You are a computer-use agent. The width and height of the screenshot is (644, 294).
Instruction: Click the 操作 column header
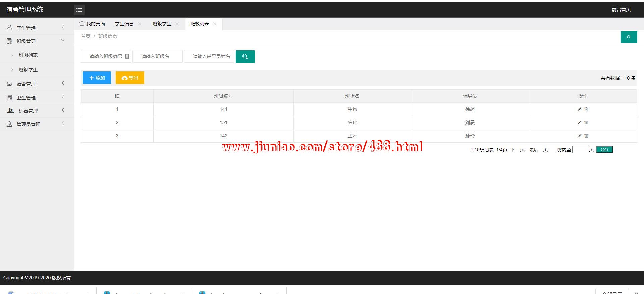pos(583,96)
